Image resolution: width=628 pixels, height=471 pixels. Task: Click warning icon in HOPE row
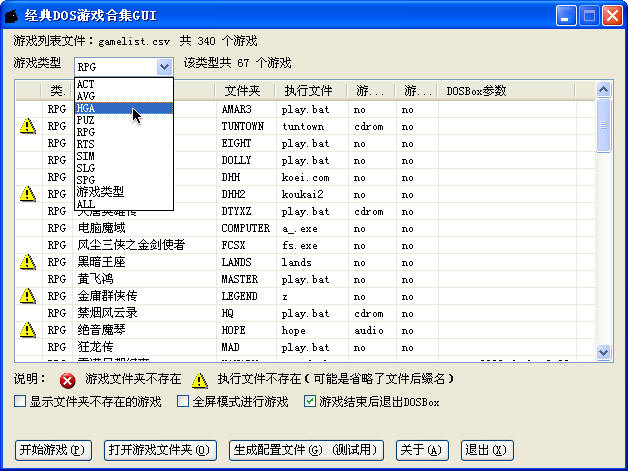28,330
